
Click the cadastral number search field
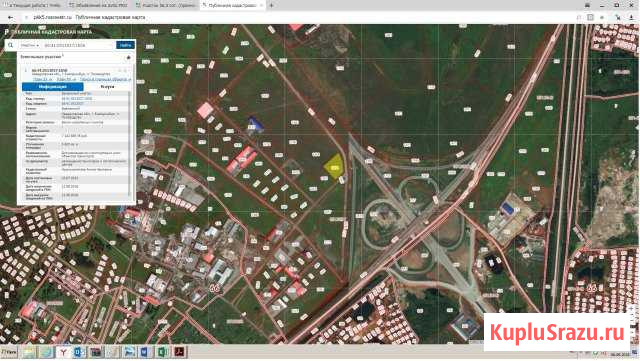tap(78, 45)
